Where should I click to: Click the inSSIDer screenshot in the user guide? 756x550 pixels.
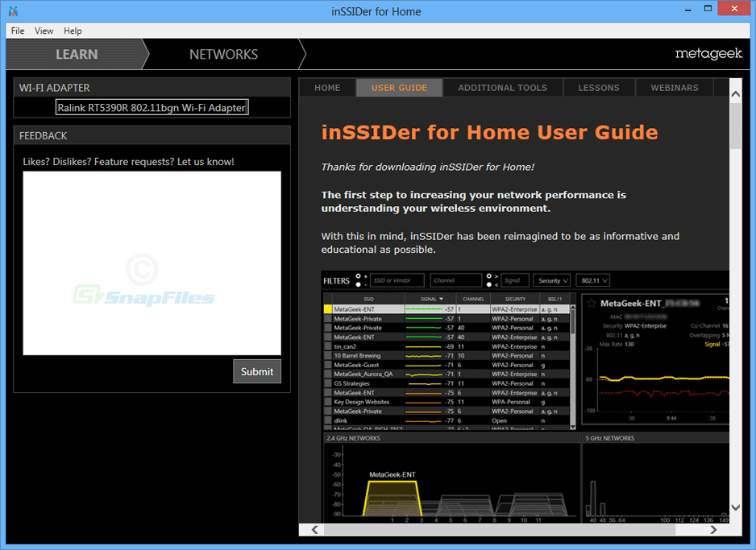pos(525,397)
